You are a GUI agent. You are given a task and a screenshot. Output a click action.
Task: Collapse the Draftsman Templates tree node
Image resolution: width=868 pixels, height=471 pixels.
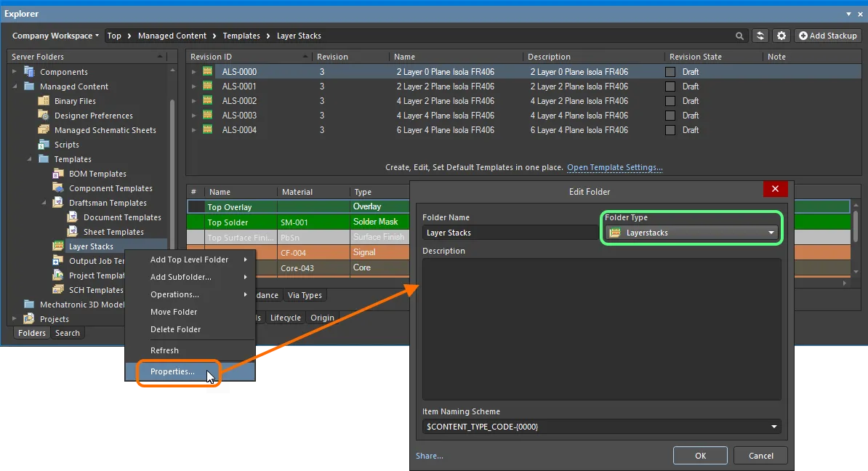point(44,203)
